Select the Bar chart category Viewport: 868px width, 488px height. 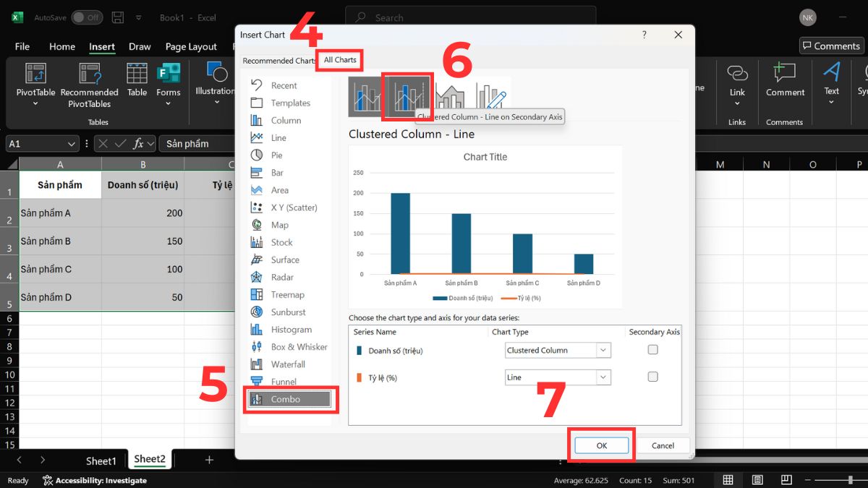coord(277,173)
